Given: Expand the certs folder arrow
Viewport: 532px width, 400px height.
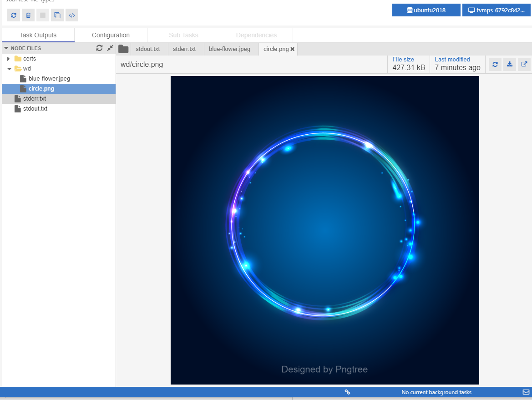Looking at the screenshot, I should 9,59.
